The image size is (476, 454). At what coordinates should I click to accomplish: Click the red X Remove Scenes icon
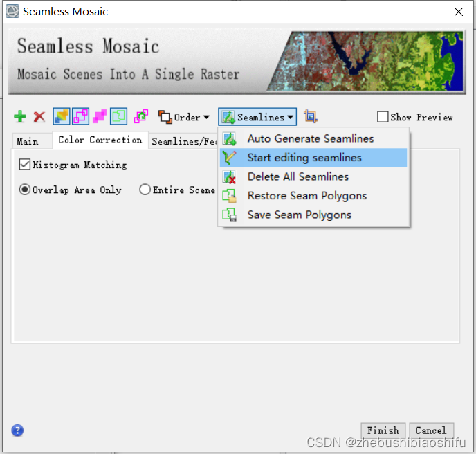pyautogui.click(x=39, y=117)
